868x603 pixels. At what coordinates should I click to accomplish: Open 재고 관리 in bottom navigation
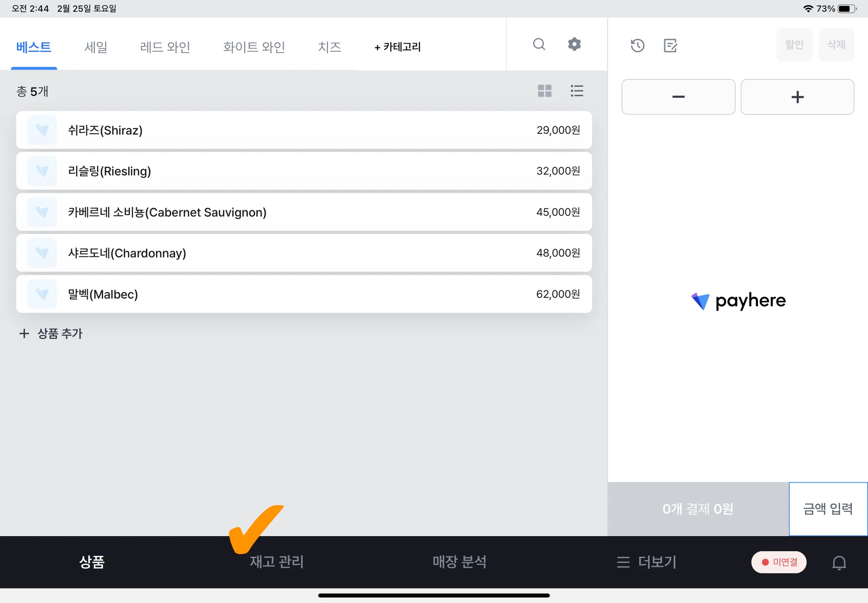(x=276, y=562)
